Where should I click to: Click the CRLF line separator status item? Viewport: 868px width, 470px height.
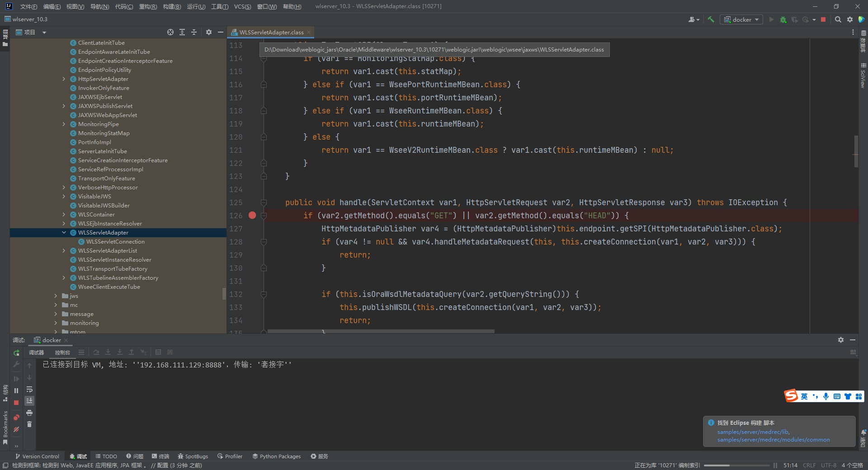click(809, 465)
